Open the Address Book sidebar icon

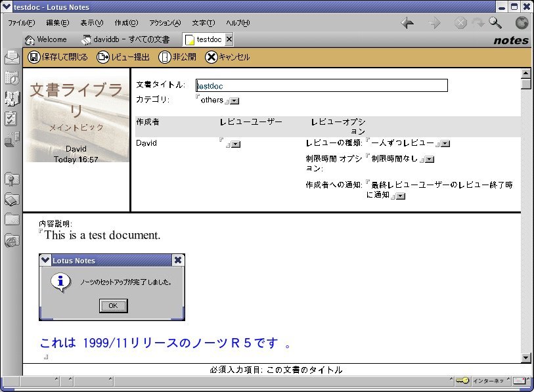(x=12, y=98)
